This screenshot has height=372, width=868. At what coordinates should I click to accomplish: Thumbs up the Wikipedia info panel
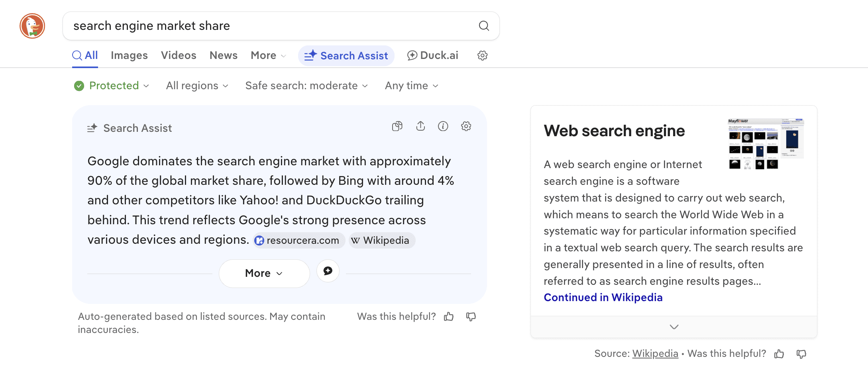tap(779, 354)
